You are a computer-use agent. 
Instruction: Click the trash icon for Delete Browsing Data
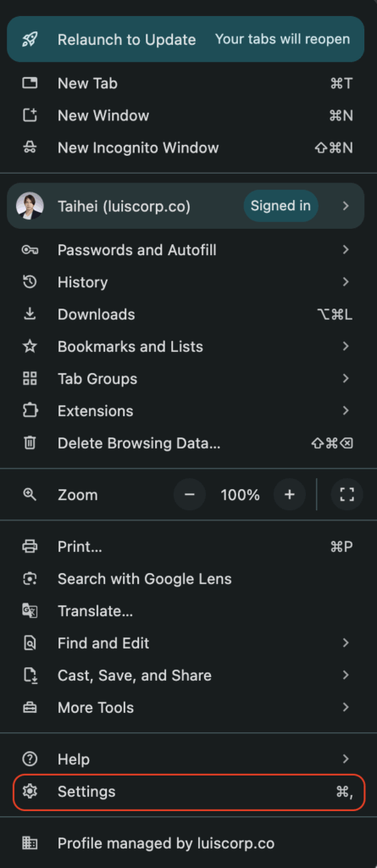pyautogui.click(x=30, y=442)
